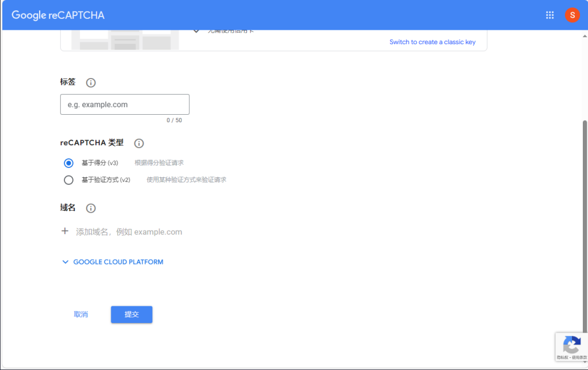Click the 根据得分验证请求 description text
This screenshot has width=588, height=370.
(x=159, y=163)
